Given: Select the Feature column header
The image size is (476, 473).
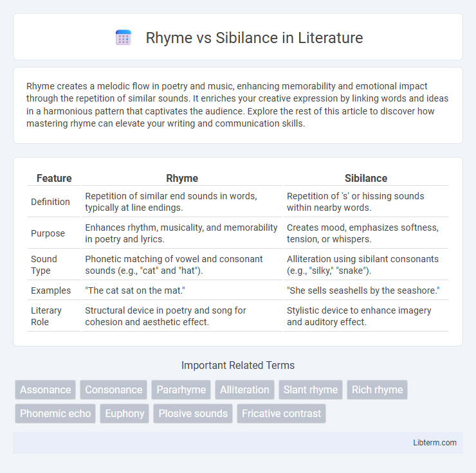Looking at the screenshot, I should (54, 178).
